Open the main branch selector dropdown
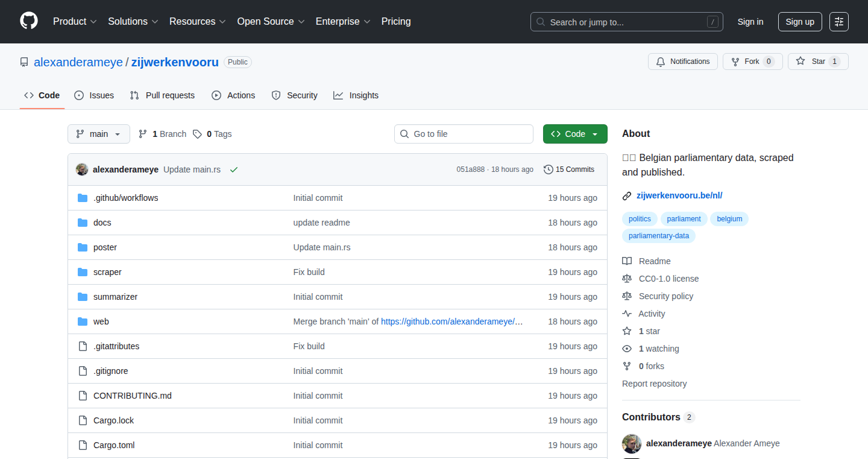The image size is (868, 459). [99, 134]
